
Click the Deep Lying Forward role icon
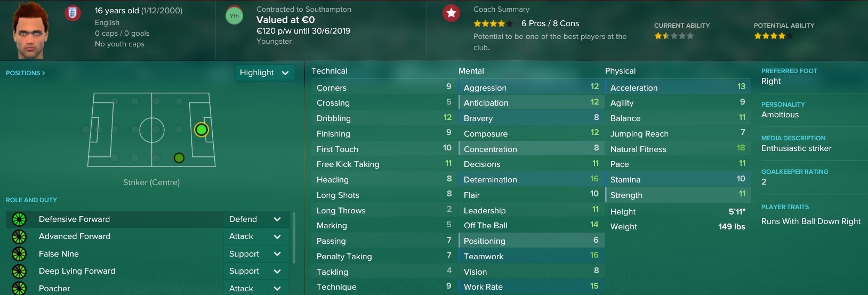click(x=19, y=271)
